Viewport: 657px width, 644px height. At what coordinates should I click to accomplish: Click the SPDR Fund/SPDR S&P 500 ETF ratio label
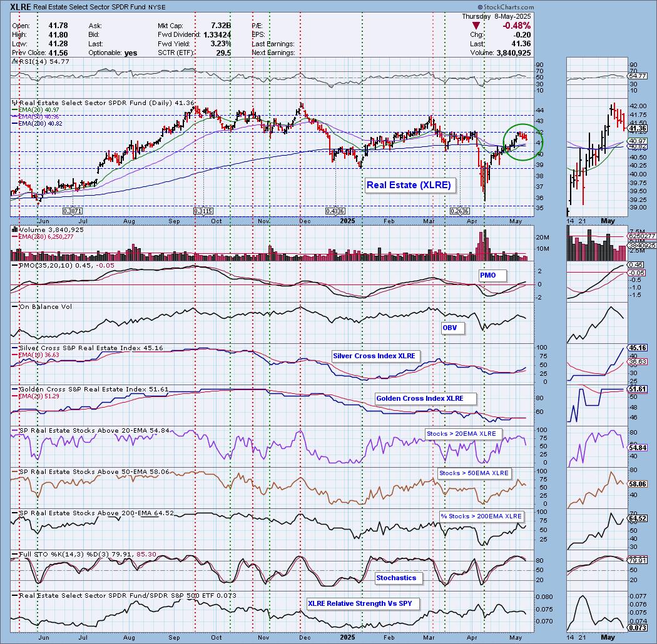[125, 595]
